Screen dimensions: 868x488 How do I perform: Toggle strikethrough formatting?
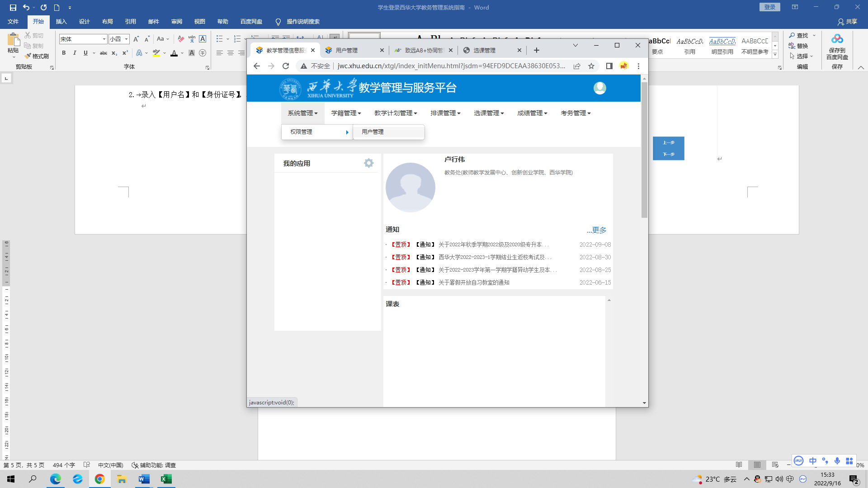pos(103,53)
